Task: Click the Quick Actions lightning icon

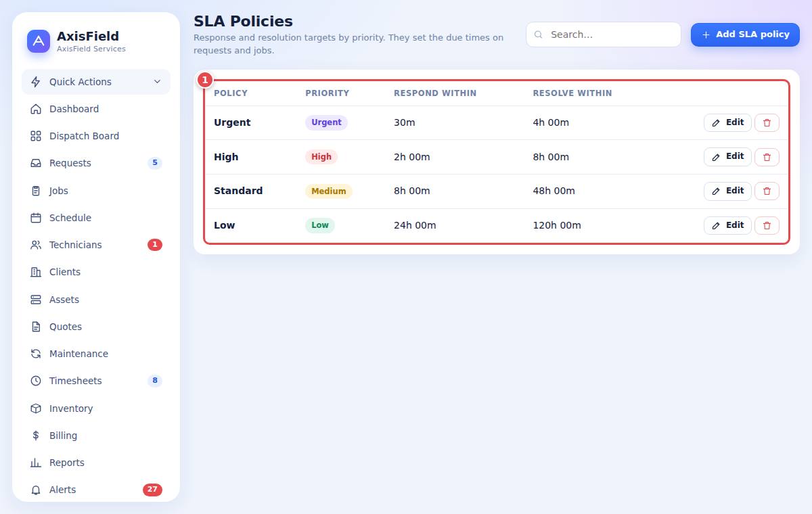Action: pos(36,82)
